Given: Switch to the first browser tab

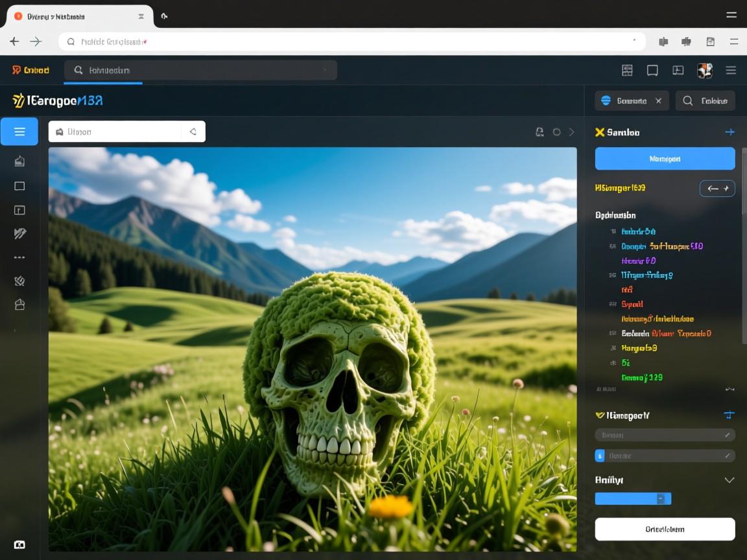Looking at the screenshot, I should 79,16.
